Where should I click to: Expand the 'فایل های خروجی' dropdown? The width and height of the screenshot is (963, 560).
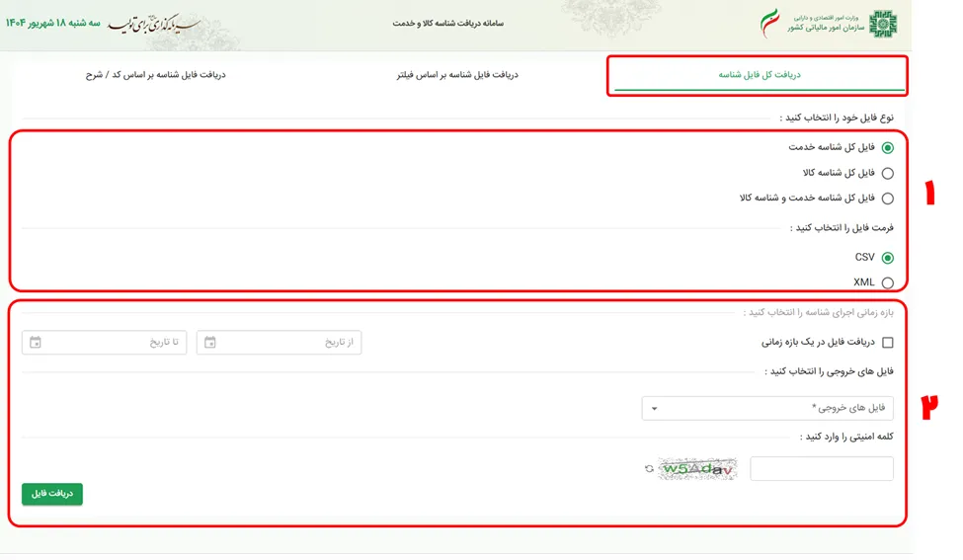click(x=767, y=408)
